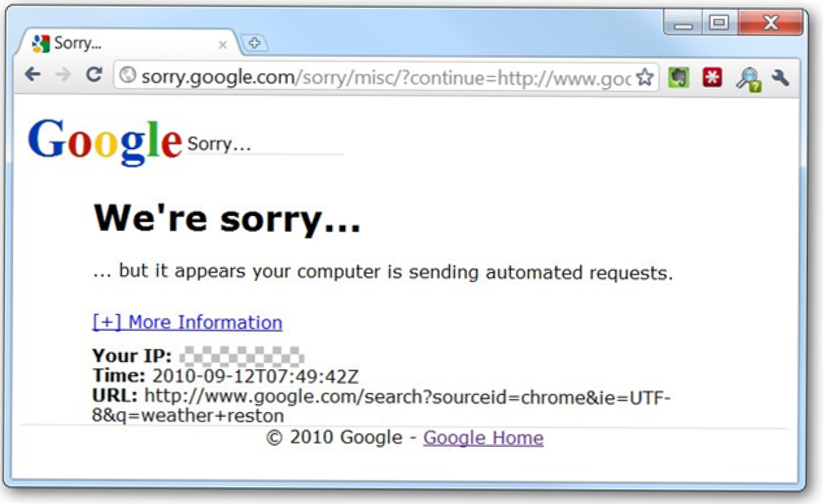
Task: Bookmark this page with the star
Action: 644,77
